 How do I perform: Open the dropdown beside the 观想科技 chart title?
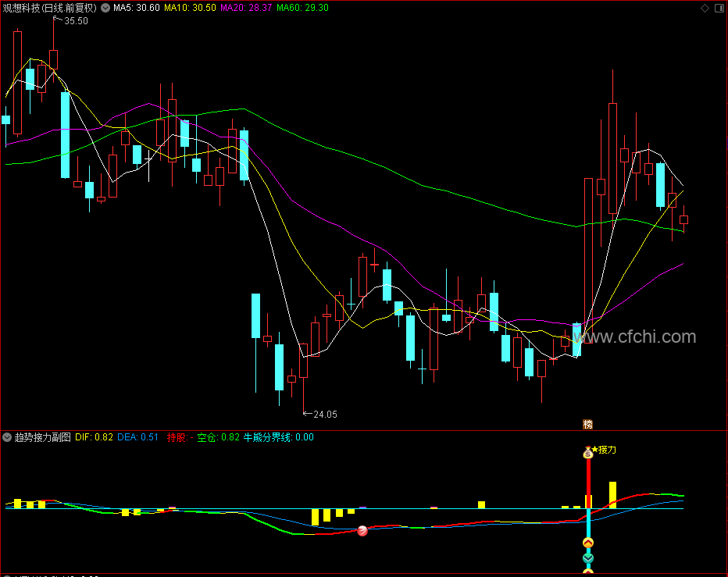105,8
